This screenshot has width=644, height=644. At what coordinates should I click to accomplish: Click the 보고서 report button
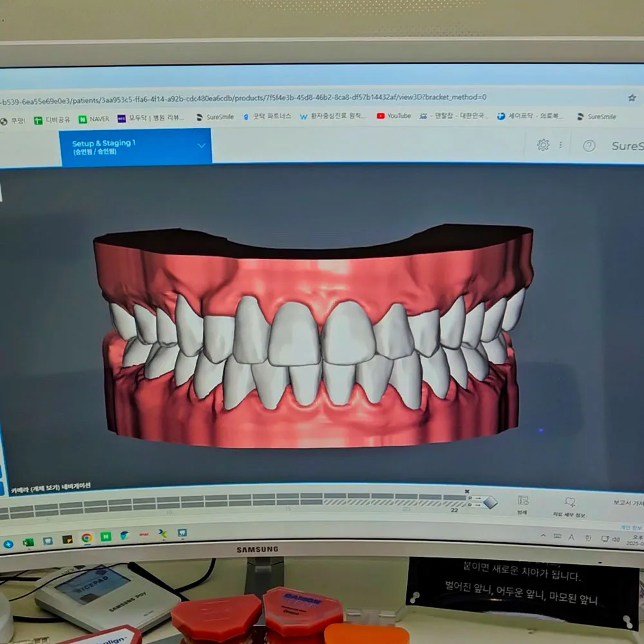(x=629, y=503)
